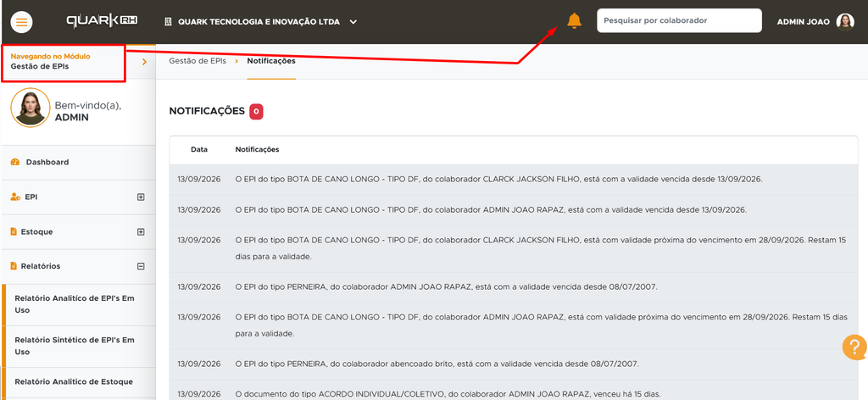Open Relatório Sintético de EPI's Em Uso
868x400 pixels.
(x=79, y=346)
